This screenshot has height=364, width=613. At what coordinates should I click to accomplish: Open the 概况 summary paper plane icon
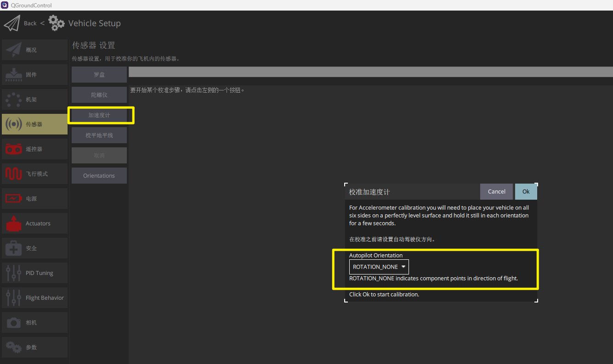pos(14,50)
